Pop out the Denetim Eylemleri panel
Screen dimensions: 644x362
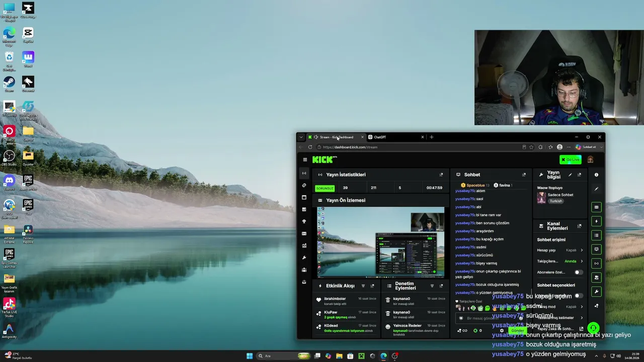pos(441,286)
